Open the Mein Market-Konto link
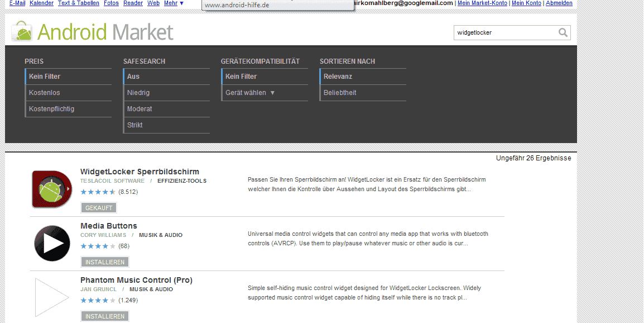 (x=482, y=3)
